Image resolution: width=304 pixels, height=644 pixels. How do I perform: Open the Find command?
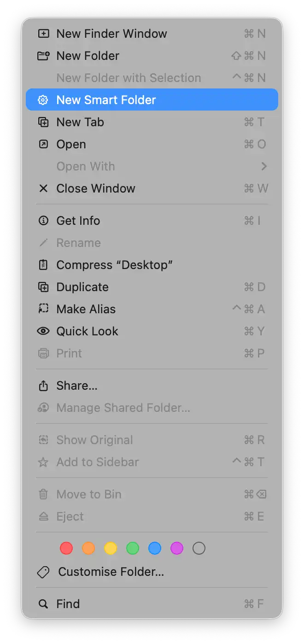point(68,604)
